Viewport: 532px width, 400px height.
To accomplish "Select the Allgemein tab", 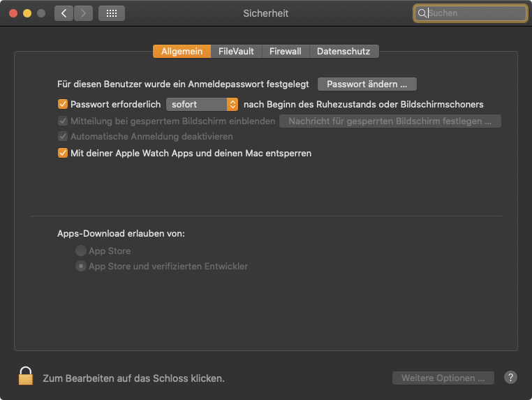I will 182,52.
